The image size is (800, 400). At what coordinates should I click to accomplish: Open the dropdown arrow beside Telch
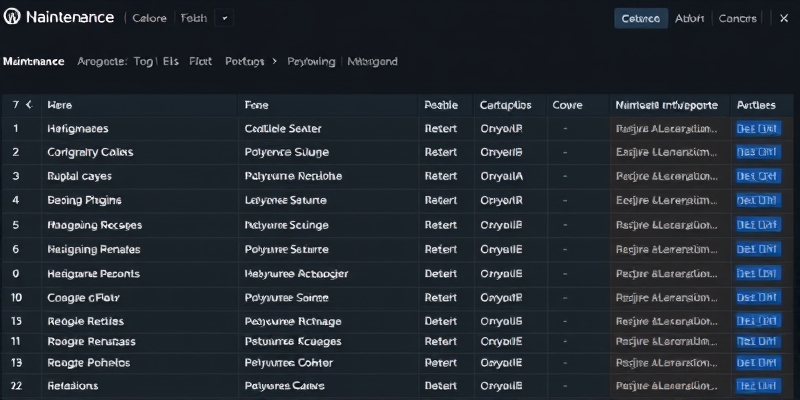click(x=223, y=18)
